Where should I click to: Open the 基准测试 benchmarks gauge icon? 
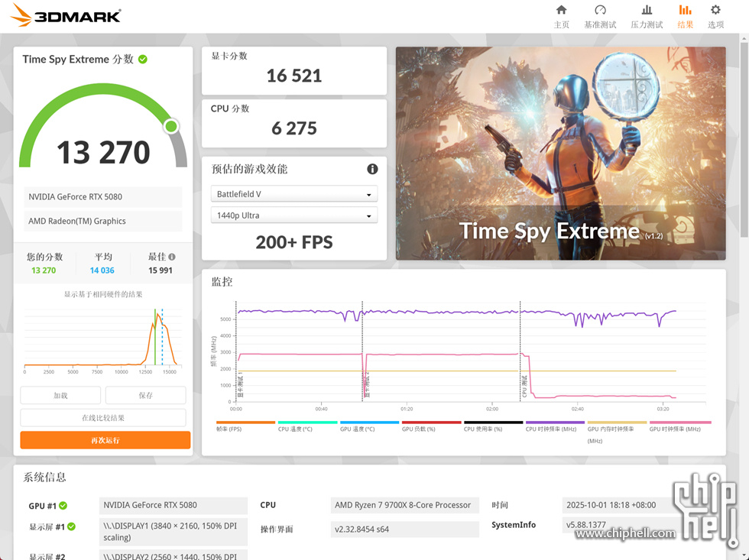[x=600, y=11]
